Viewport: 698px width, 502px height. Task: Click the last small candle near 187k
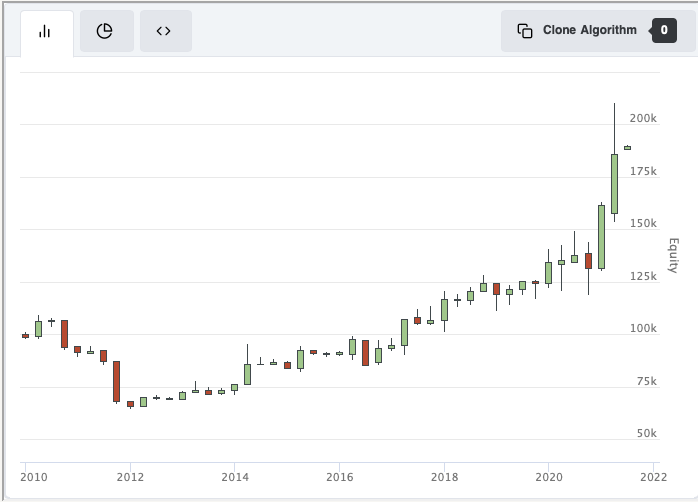tap(627, 148)
